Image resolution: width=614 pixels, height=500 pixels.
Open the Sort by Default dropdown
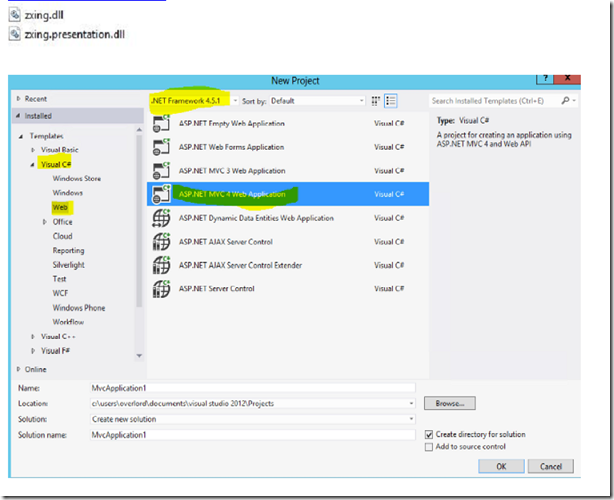click(361, 101)
